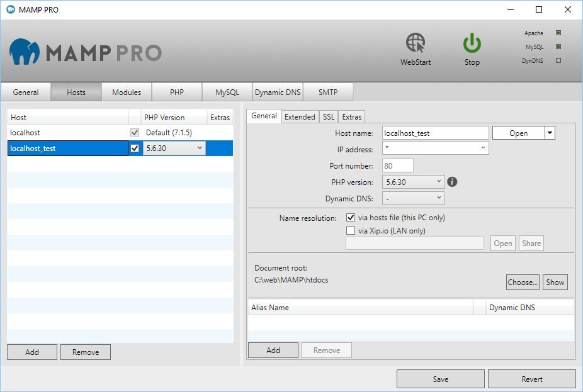The width and height of the screenshot is (583, 392).
Task: Select the Extended sub-tab
Action: click(300, 116)
